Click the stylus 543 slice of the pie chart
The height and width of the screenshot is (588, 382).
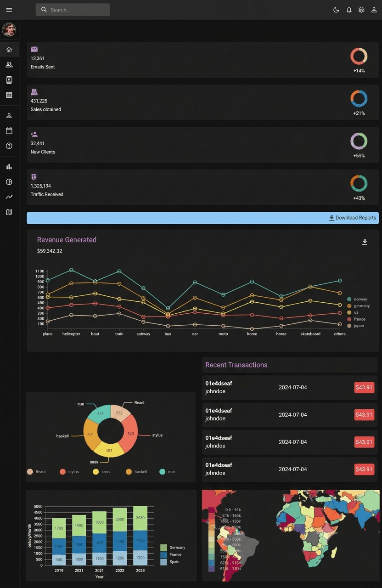131,434
